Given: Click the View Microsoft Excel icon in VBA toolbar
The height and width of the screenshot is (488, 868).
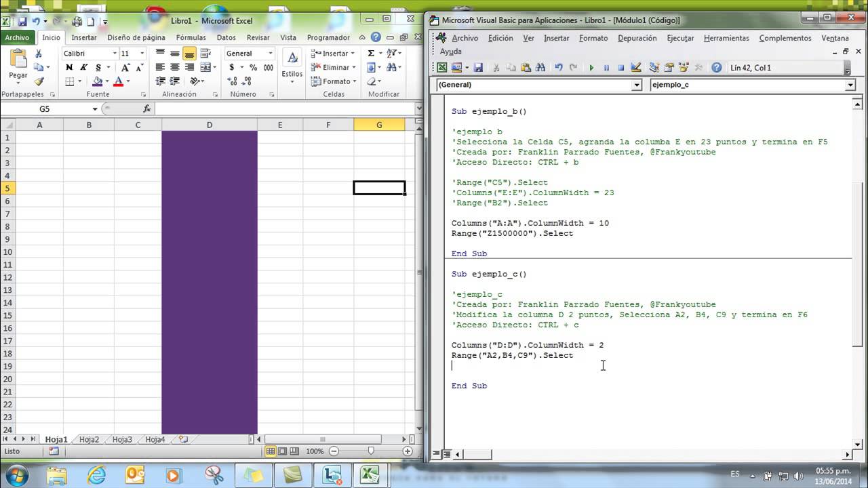Looking at the screenshot, I should tap(441, 68).
